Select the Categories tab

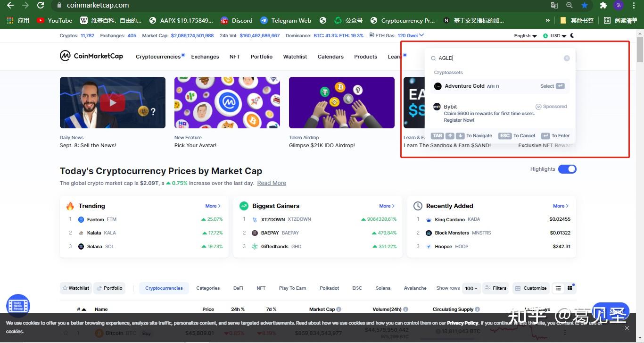pos(208,288)
